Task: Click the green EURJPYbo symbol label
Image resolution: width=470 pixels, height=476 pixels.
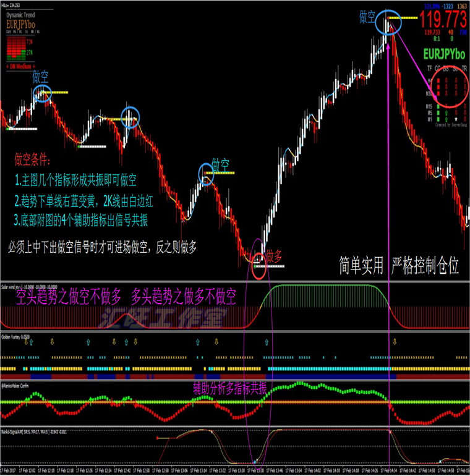Action: click(443, 54)
